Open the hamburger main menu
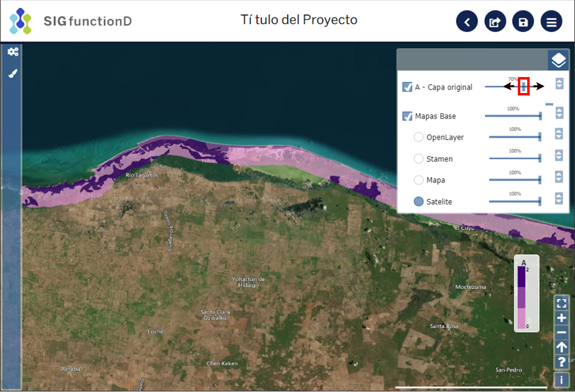 tap(551, 21)
